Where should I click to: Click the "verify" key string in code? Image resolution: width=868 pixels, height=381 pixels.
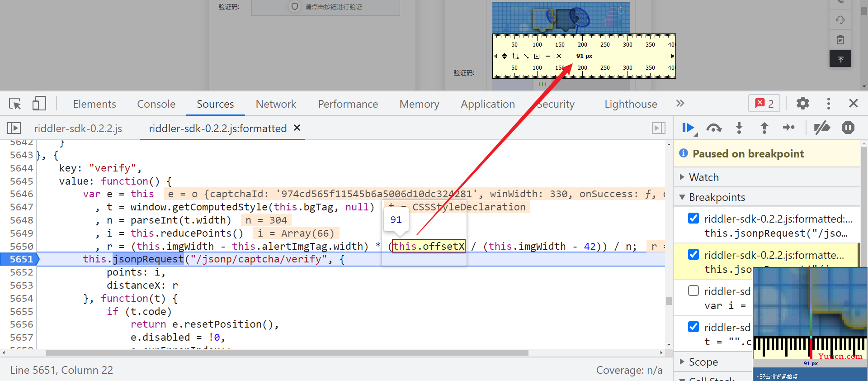(x=113, y=168)
